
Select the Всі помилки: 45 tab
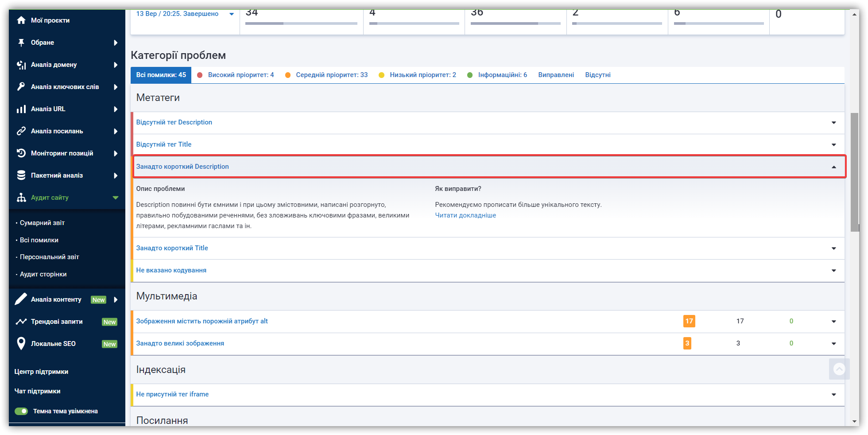[x=161, y=75]
